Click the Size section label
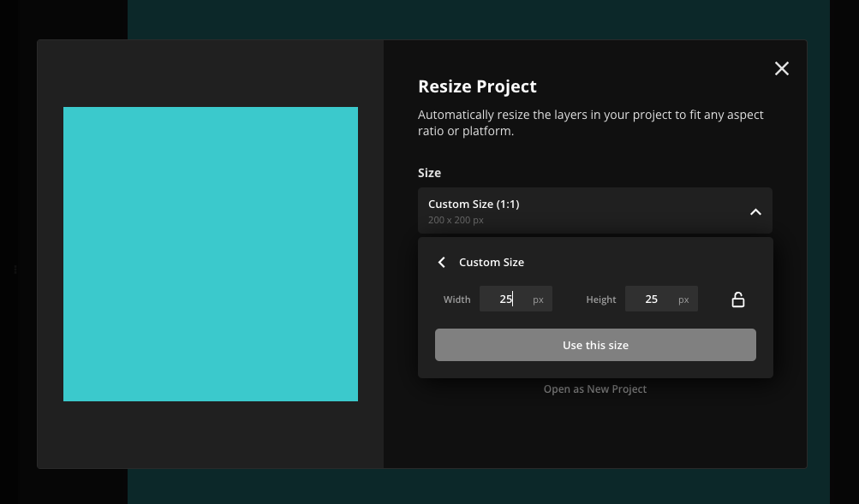This screenshot has width=859, height=504. tap(429, 173)
